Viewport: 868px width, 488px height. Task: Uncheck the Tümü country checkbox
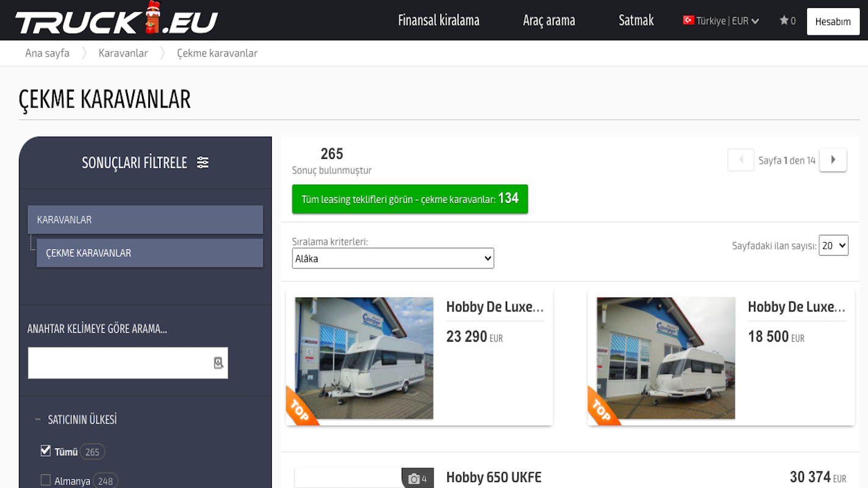pos(46,451)
